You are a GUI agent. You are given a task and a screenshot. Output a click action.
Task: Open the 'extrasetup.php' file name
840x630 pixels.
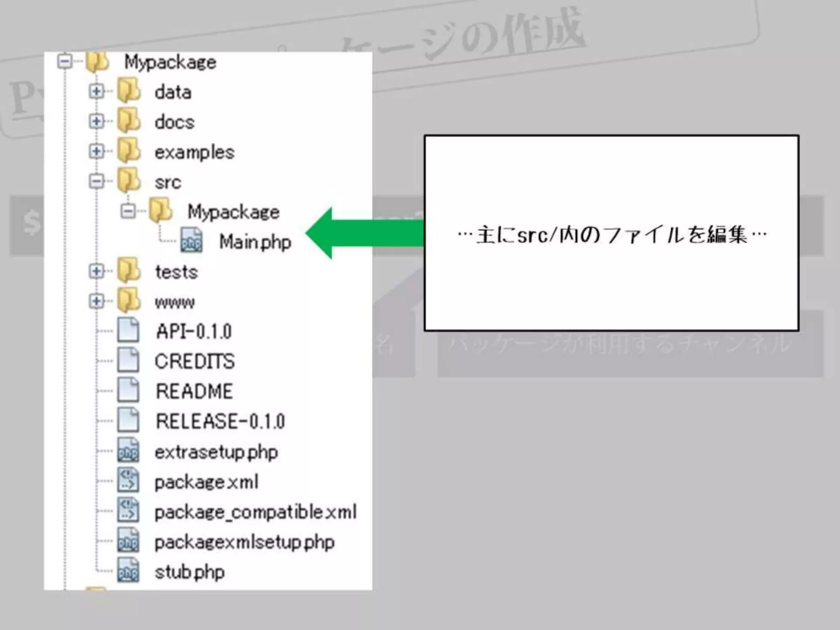[216, 452]
